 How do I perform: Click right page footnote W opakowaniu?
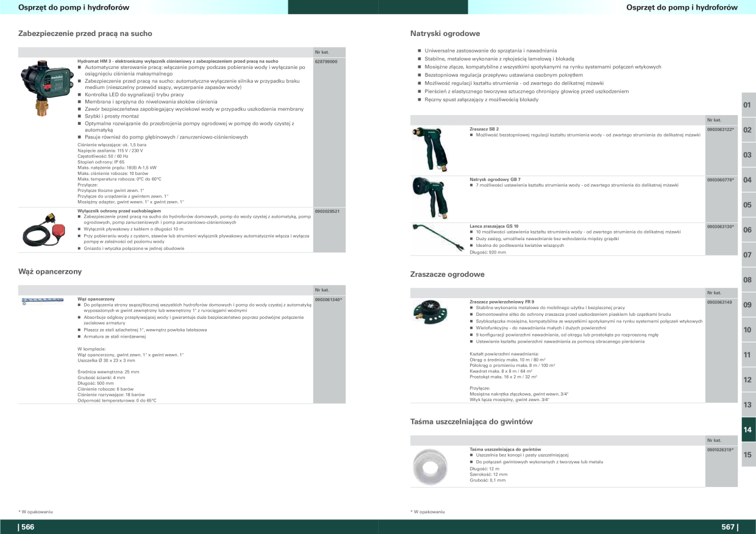click(427, 511)
